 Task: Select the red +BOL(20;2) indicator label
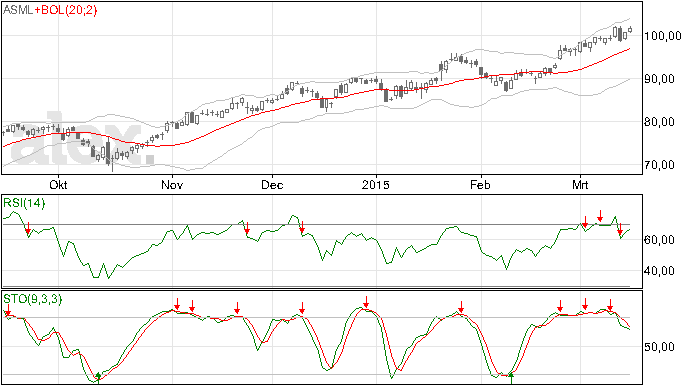[66, 10]
